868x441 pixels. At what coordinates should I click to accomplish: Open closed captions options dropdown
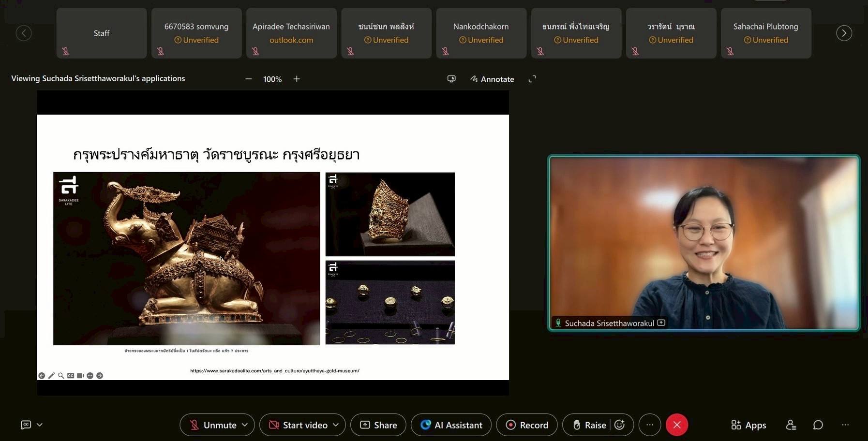(40, 425)
